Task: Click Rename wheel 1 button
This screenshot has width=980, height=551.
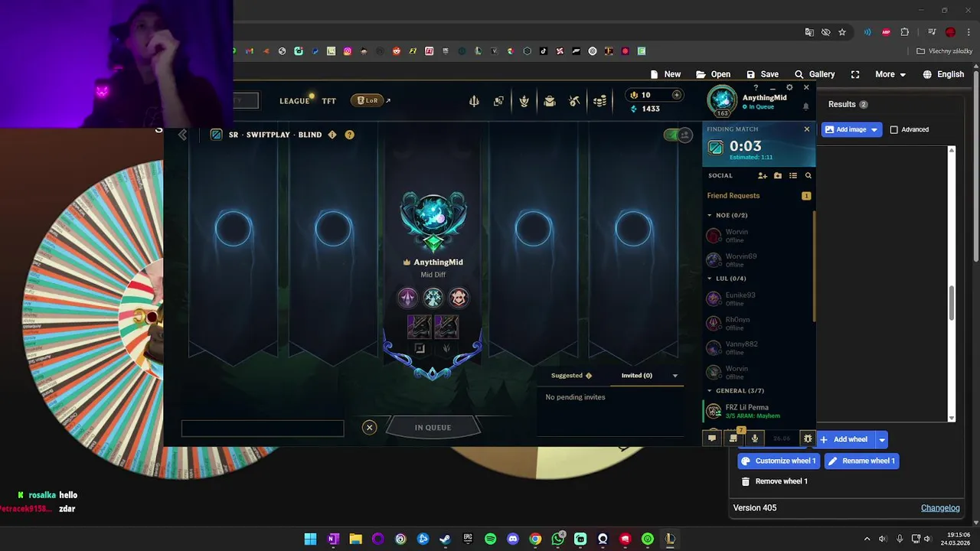Action: click(861, 461)
